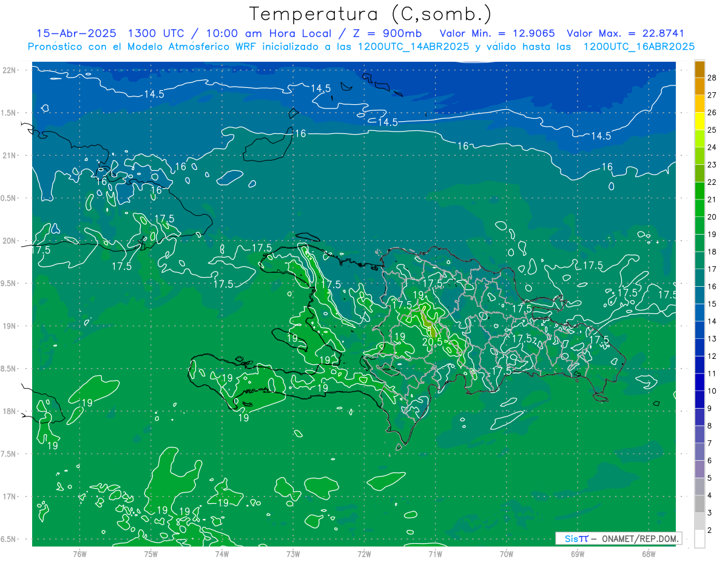Click color scale label "4"

(x=710, y=495)
